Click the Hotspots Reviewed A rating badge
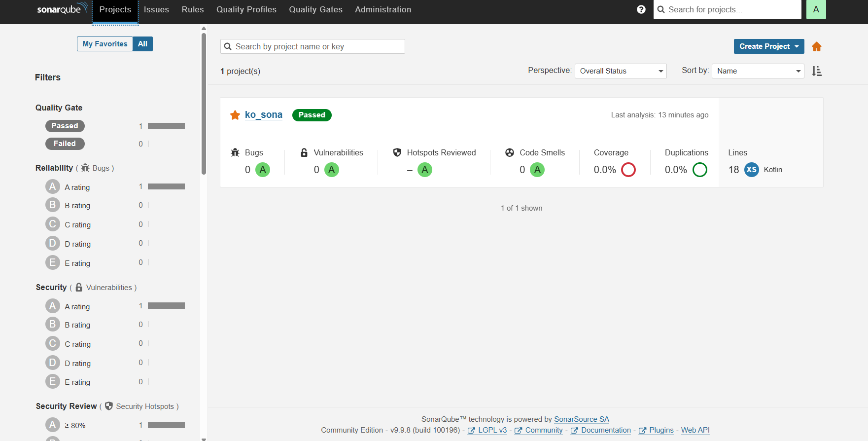 [425, 170]
